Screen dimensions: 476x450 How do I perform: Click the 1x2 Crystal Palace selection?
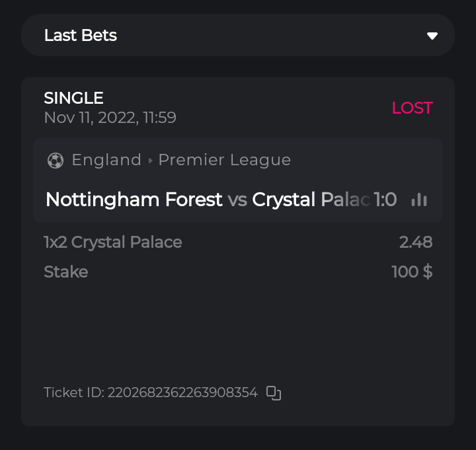(112, 243)
